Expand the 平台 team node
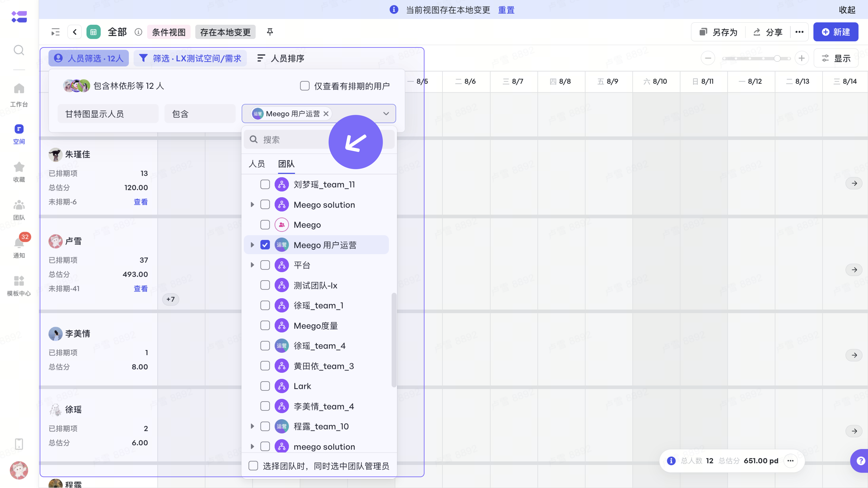Image resolution: width=868 pixels, height=488 pixels. pos(252,265)
